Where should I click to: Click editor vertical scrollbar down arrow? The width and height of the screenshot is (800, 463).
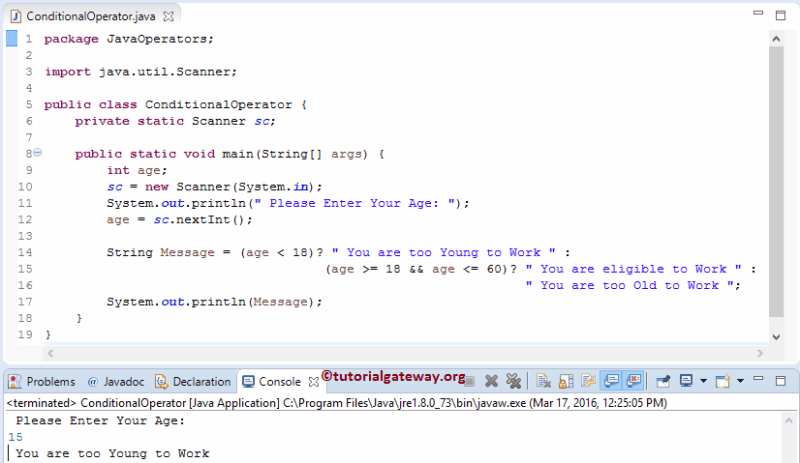[x=776, y=337]
